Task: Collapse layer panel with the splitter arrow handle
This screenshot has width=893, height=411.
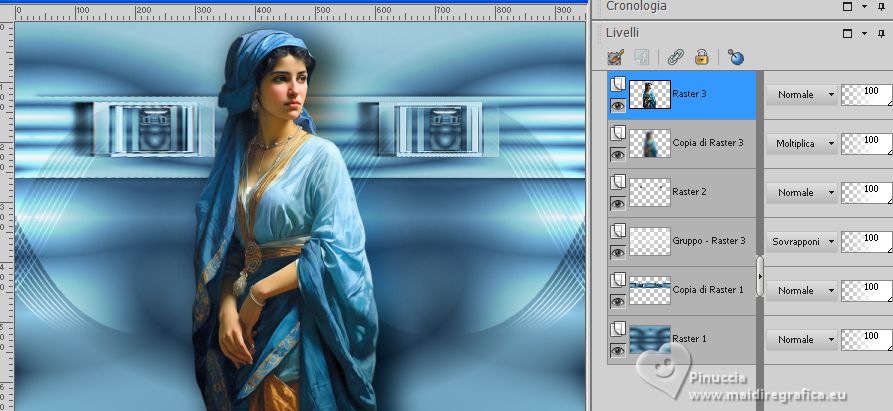Action: click(759, 276)
